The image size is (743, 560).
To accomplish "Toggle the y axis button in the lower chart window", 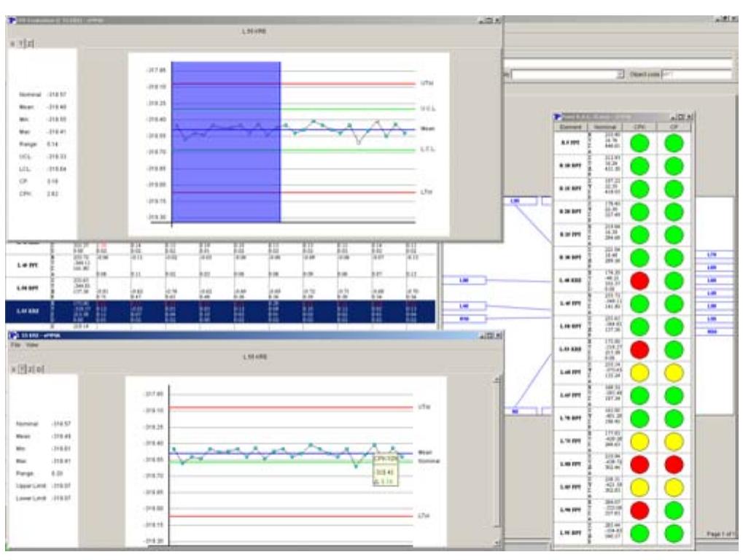I will click(x=22, y=369).
